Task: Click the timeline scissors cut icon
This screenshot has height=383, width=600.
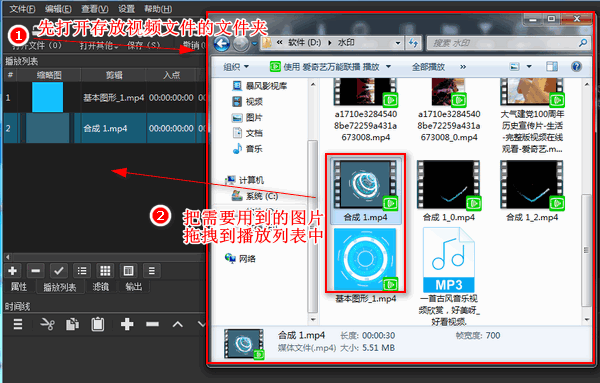Action: (47, 324)
